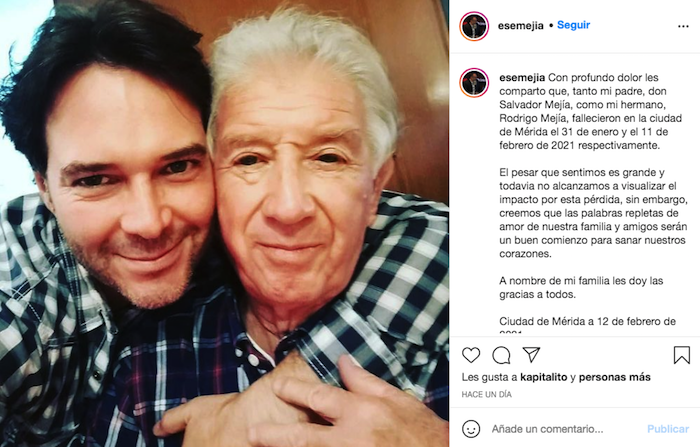Open the three-dot more options menu
700x447 pixels.
pyautogui.click(x=683, y=26)
